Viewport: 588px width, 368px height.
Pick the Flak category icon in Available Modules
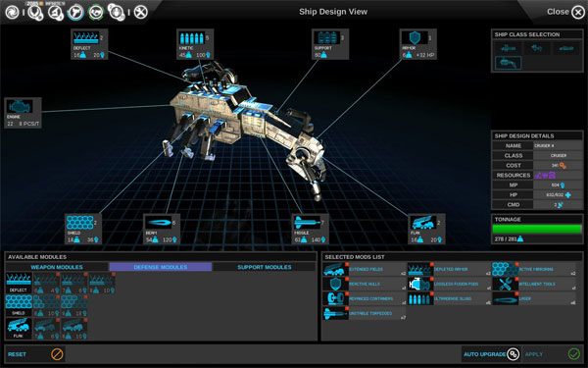point(18,328)
